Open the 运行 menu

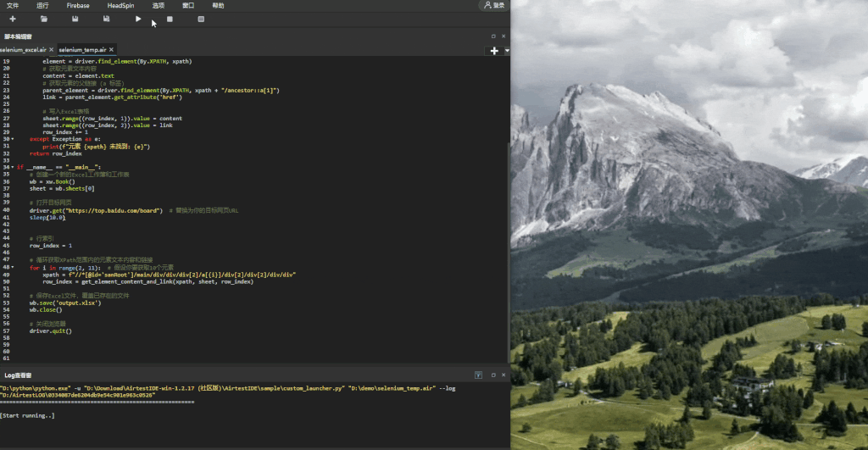42,6
